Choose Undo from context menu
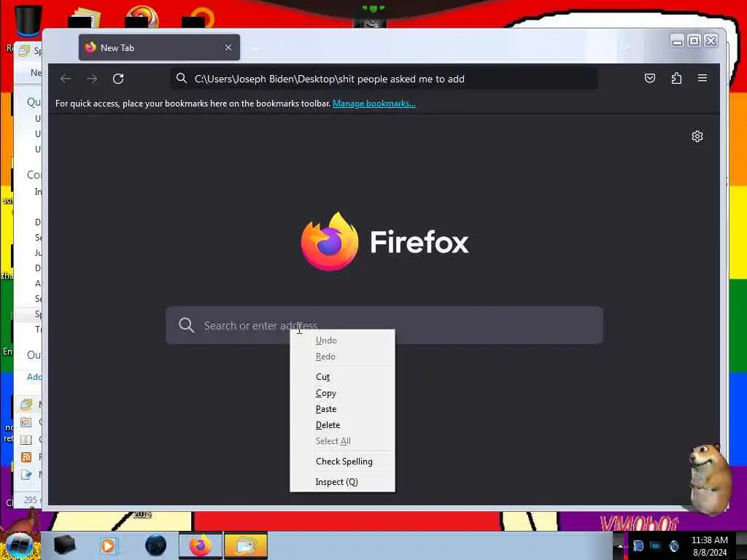Screen dimensions: 747x560 click(x=343, y=341)
